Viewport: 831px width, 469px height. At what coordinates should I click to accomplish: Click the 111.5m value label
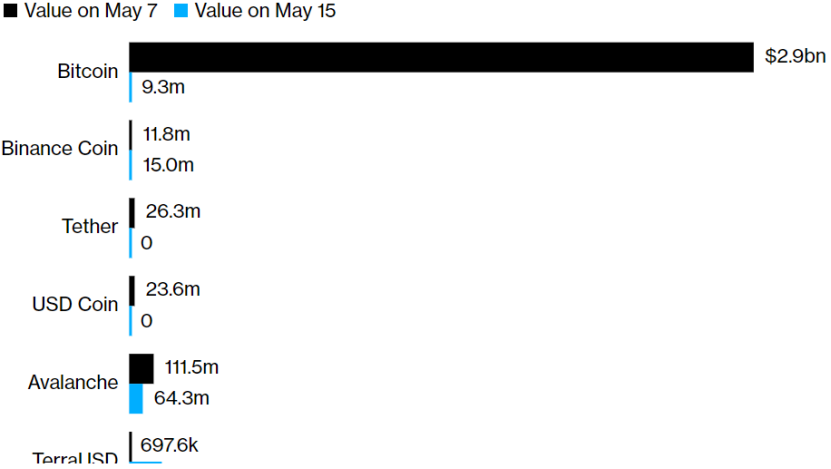click(x=191, y=368)
